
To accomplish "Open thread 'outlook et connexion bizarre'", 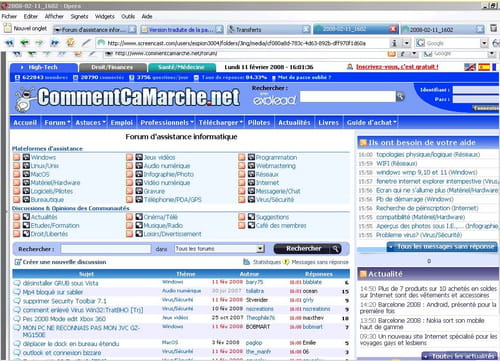I will [62, 352].
